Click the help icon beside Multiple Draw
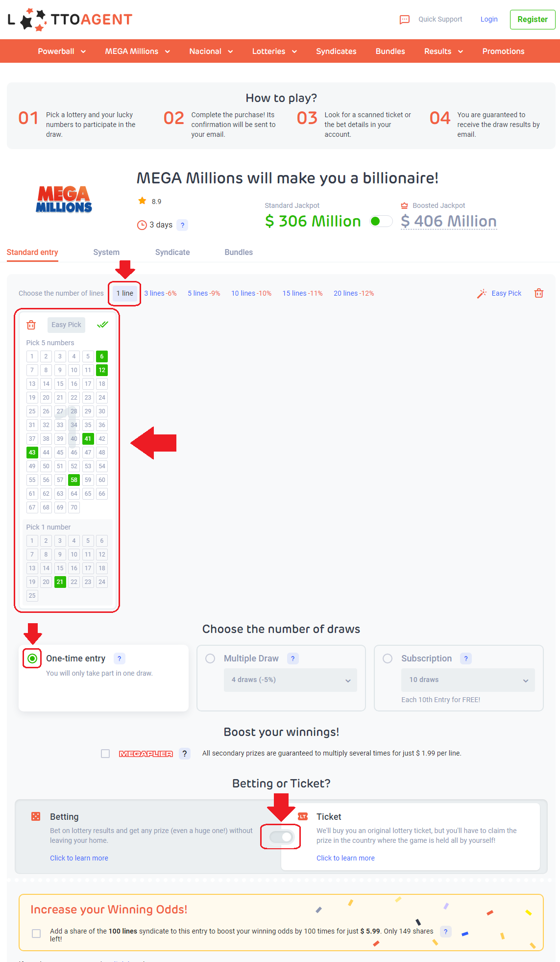This screenshot has width=560, height=962. (x=292, y=658)
